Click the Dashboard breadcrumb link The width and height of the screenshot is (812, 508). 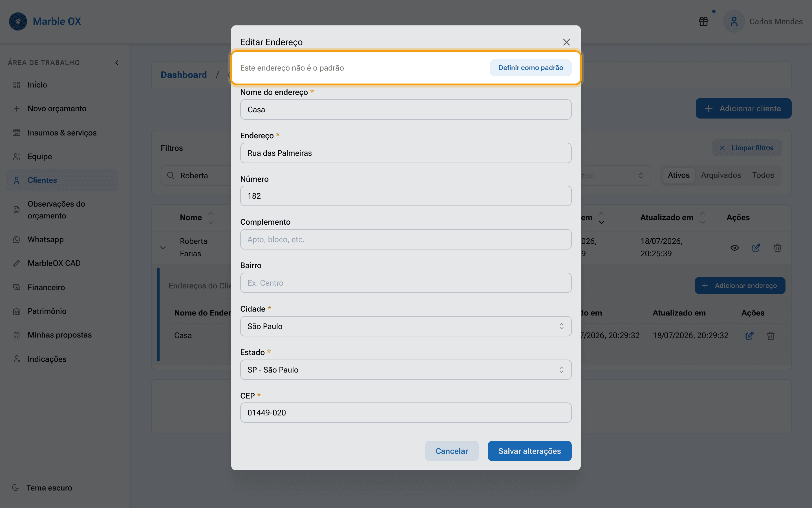click(184, 75)
